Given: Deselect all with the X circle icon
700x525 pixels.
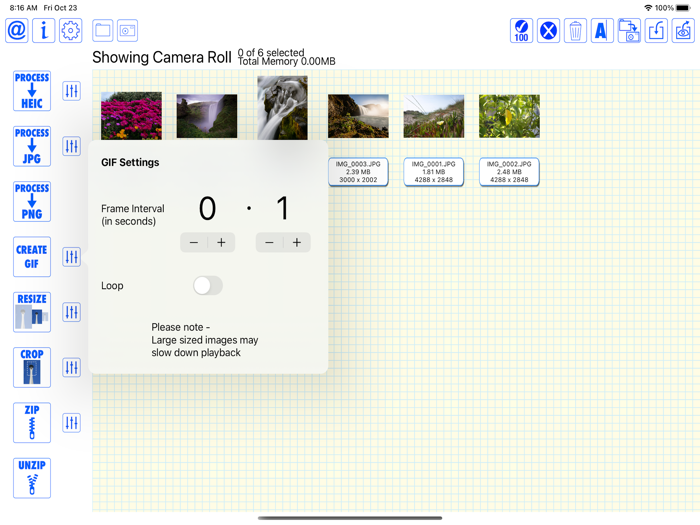Looking at the screenshot, I should 548,31.
